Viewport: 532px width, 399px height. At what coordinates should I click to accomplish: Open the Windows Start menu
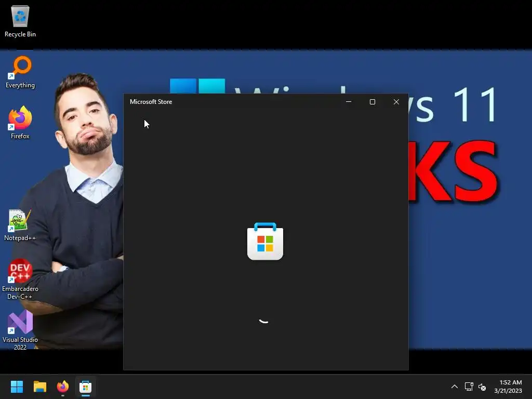point(17,387)
